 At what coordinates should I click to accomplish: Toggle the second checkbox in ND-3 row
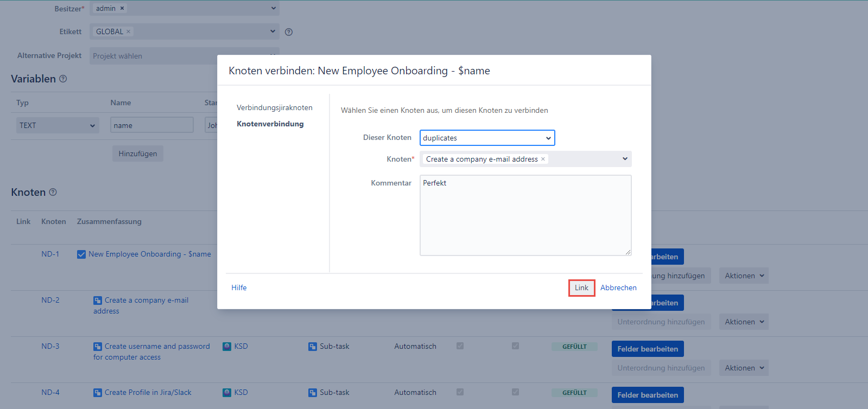(x=515, y=346)
